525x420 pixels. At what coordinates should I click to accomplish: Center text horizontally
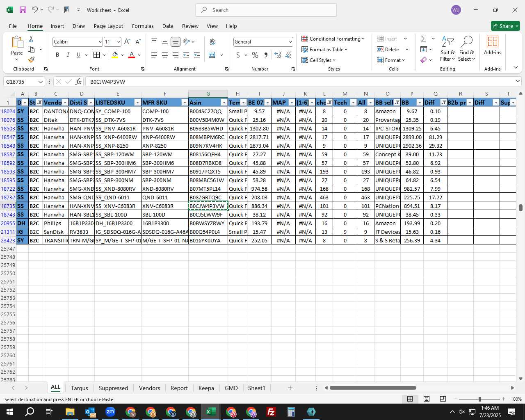coord(164,55)
